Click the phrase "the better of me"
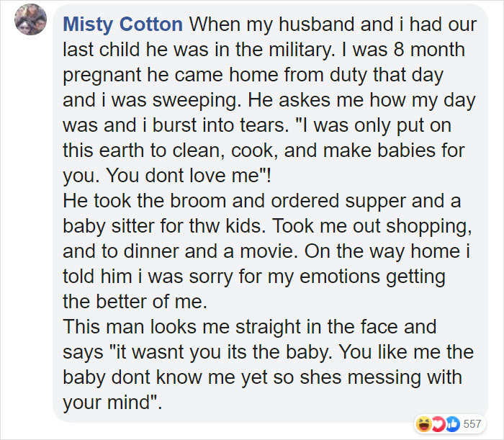Viewport: 504px width, 440px height. (x=145, y=300)
